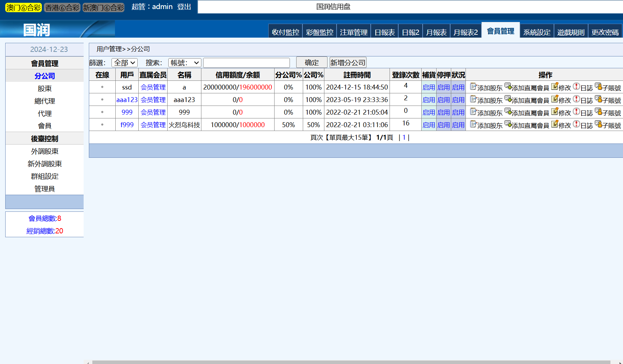Open 日誌 log icon for f999
This screenshot has width=623, height=364.
[x=577, y=124]
